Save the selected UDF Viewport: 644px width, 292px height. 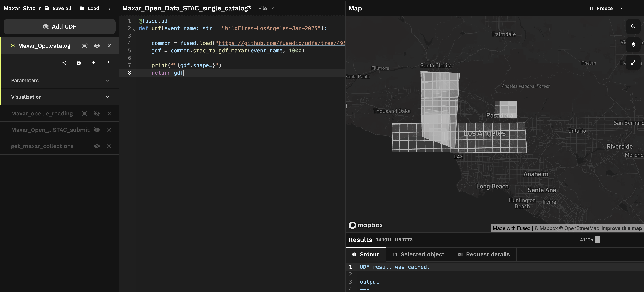tap(79, 63)
